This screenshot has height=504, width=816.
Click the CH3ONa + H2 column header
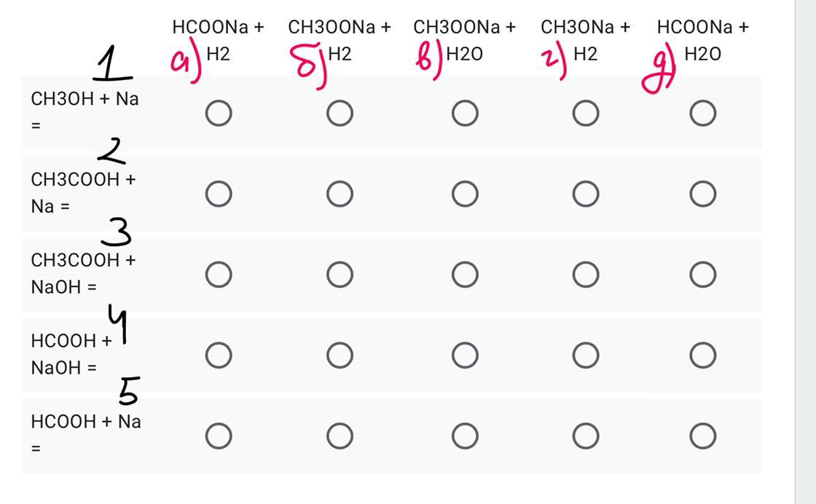[x=586, y=40]
